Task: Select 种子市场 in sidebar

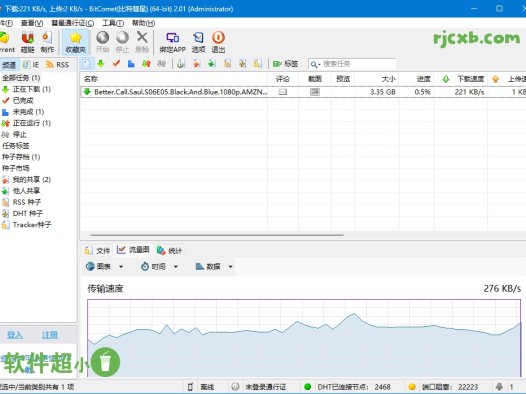Action: [16, 168]
